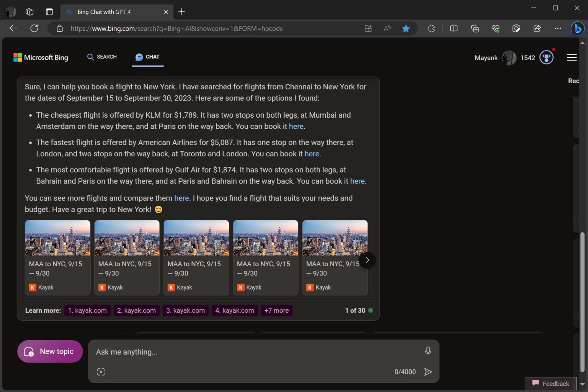Open Split screen view from the toolbar
Image resolution: width=588 pixels, height=392 pixels.
[454, 28]
